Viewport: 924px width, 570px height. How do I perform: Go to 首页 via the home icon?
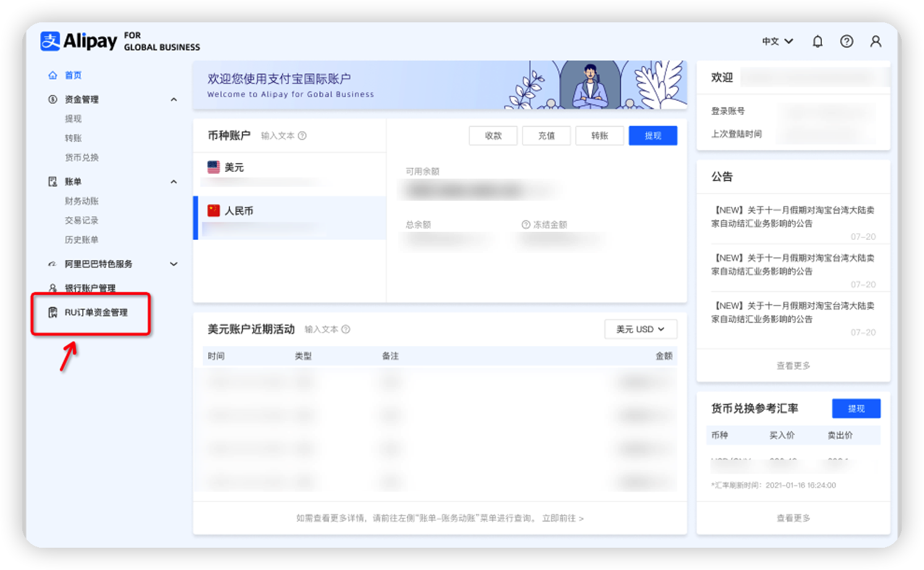click(x=53, y=75)
